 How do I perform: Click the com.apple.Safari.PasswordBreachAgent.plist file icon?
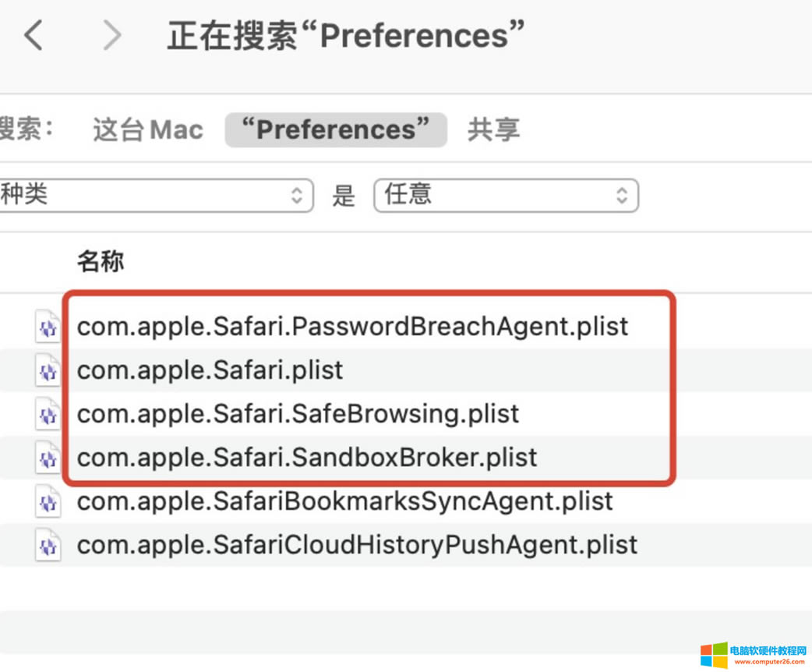click(x=48, y=327)
